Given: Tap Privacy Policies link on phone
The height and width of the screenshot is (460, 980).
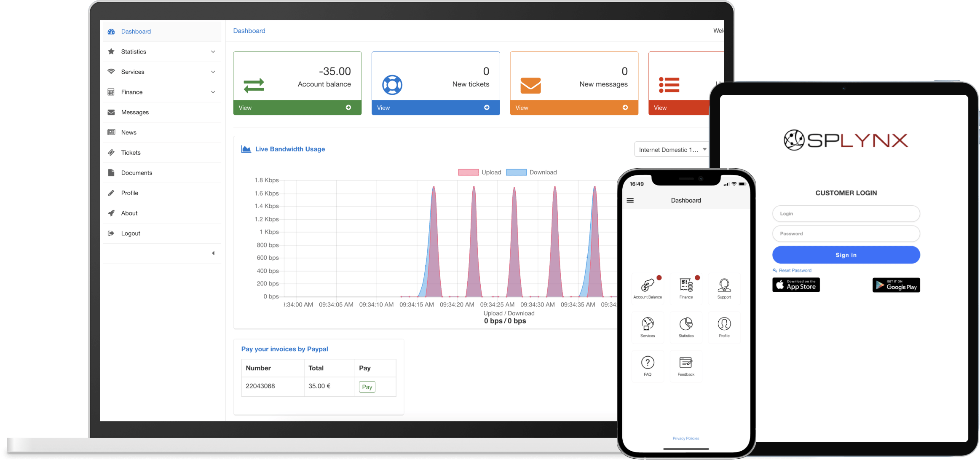Looking at the screenshot, I should [x=686, y=438].
